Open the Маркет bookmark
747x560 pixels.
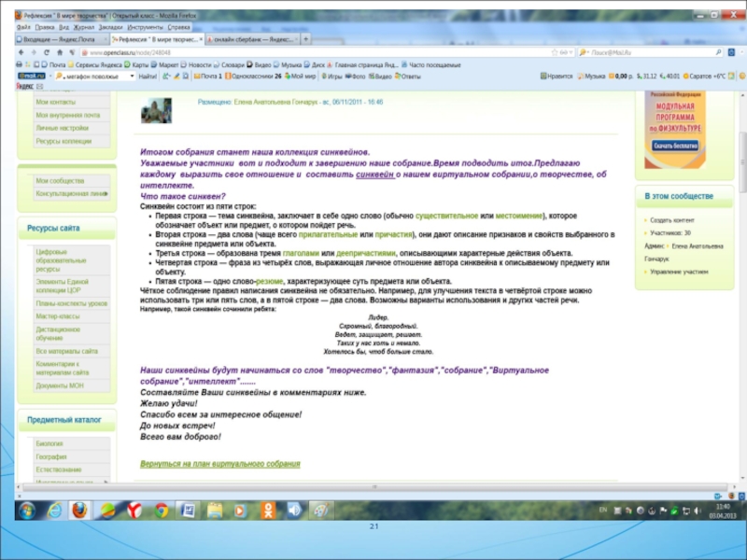pyautogui.click(x=164, y=64)
